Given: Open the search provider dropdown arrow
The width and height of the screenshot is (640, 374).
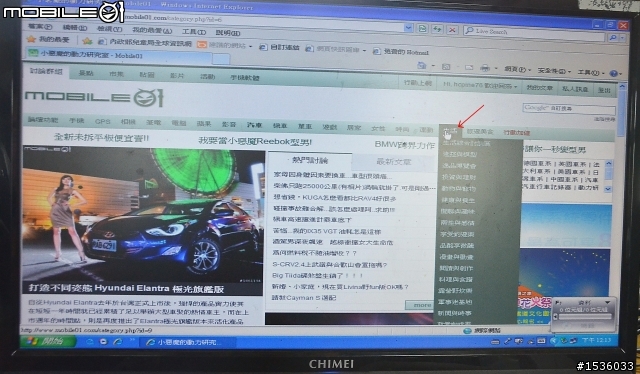Looking at the screenshot, I should pyautogui.click(x=623, y=38).
